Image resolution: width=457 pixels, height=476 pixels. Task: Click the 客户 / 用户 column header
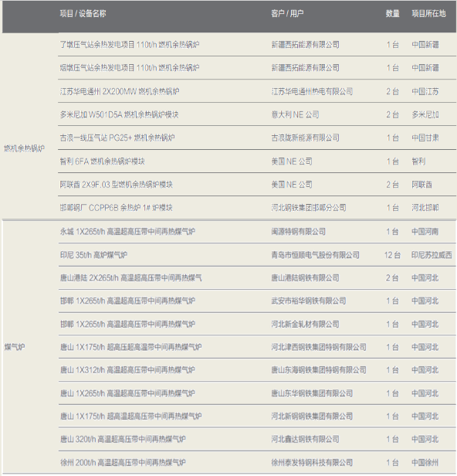tap(287, 14)
